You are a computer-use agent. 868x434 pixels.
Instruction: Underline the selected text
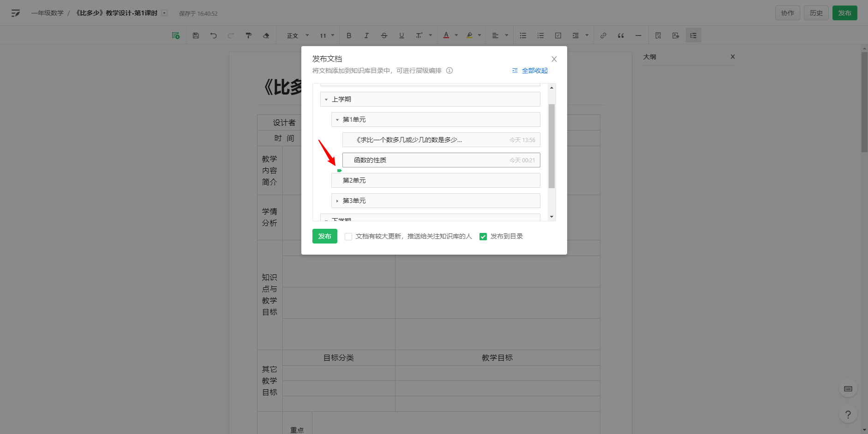coord(401,36)
